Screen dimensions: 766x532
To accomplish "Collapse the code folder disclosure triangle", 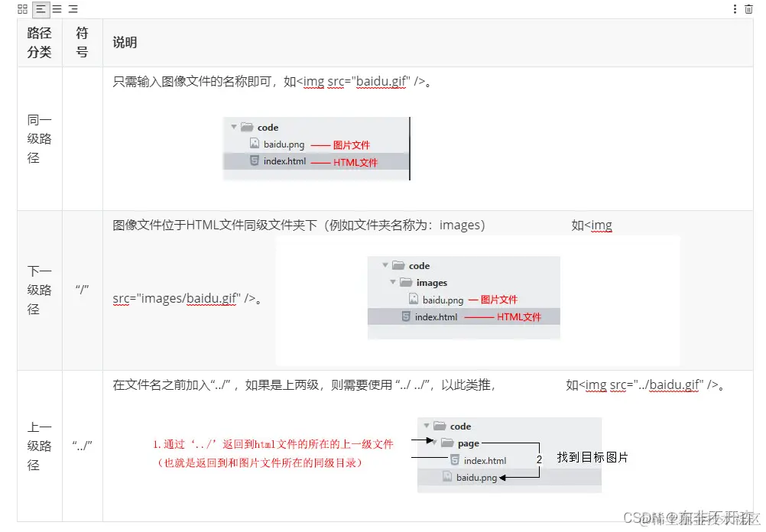I will pyautogui.click(x=234, y=127).
